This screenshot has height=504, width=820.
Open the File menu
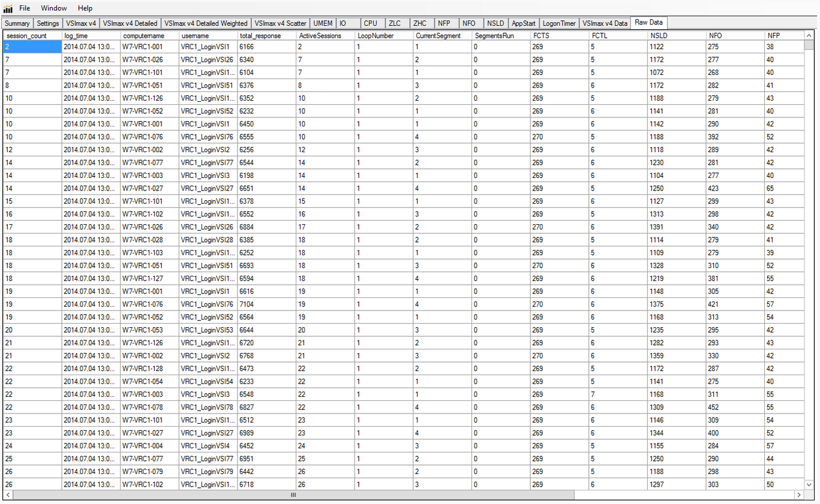[x=25, y=8]
